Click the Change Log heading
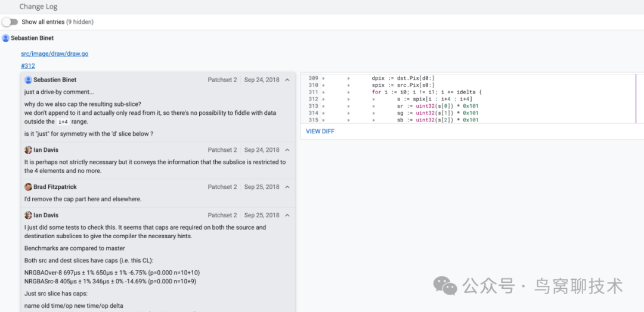Viewport: 644px width, 312px height. 38,7
